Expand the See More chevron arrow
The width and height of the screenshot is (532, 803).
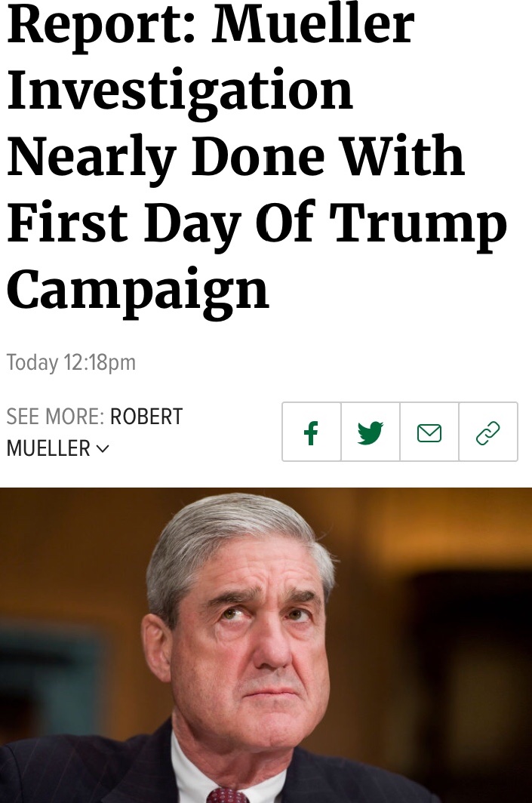click(x=102, y=449)
